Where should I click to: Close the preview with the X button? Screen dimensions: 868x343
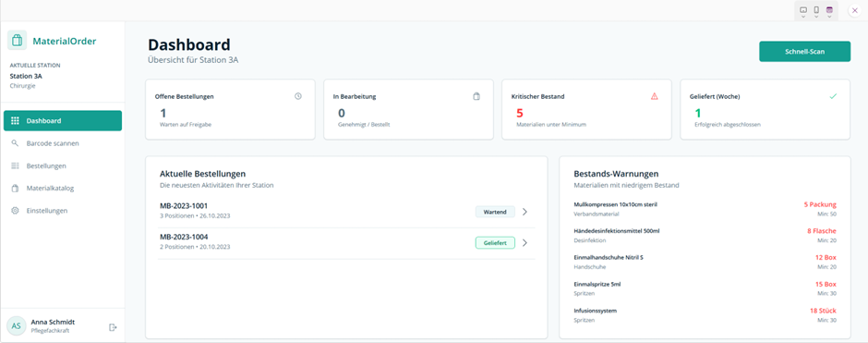[855, 10]
